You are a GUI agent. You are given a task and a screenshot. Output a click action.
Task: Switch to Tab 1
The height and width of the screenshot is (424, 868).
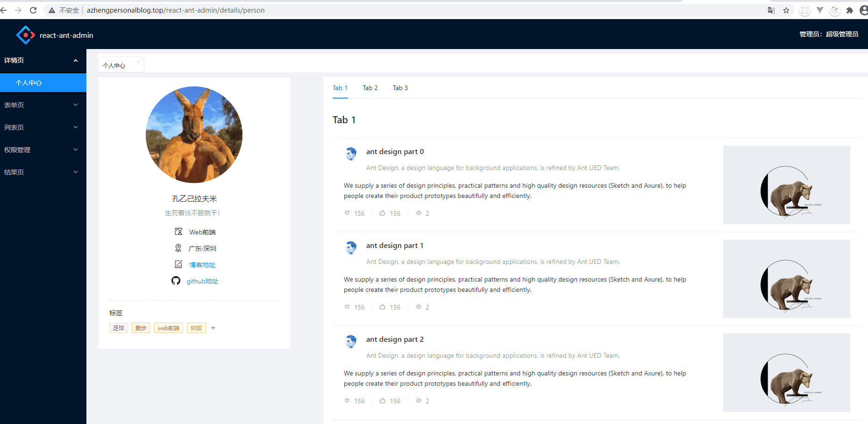click(340, 88)
